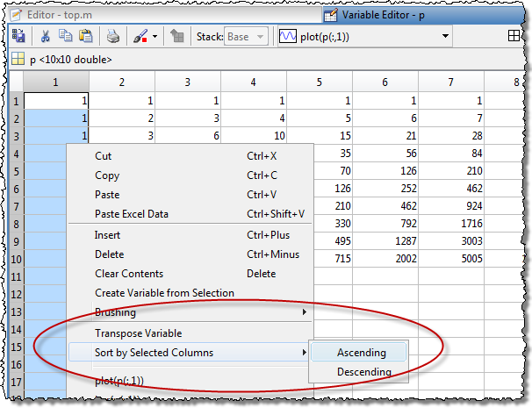Screen dimensions: 532x408
Task: Click the new variable from selection icon
Action: [19, 36]
